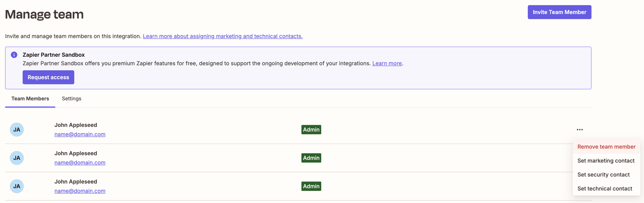Open the Learn more link in the Sandbox banner
Image resolution: width=644 pixels, height=203 pixels.
[386, 63]
